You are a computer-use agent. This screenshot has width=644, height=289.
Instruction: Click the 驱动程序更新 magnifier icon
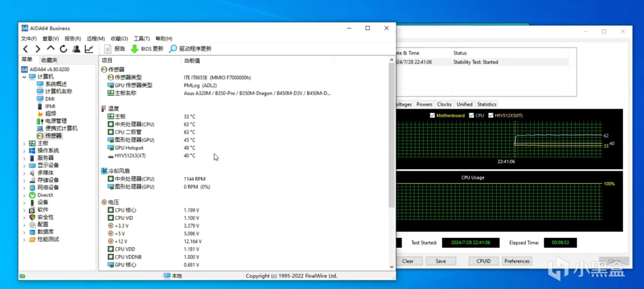point(173,49)
